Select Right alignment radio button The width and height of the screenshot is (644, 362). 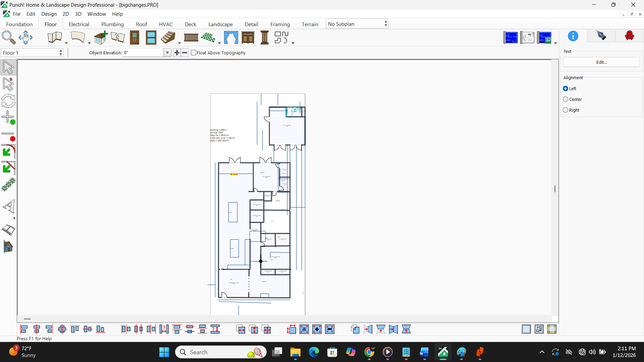tap(566, 110)
